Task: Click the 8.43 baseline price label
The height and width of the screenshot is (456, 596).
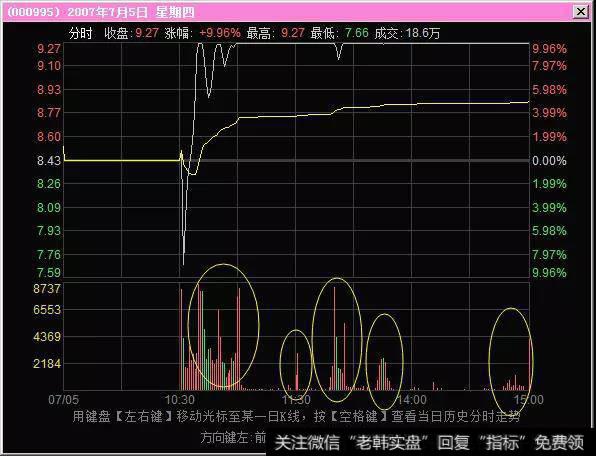Action: coord(49,160)
